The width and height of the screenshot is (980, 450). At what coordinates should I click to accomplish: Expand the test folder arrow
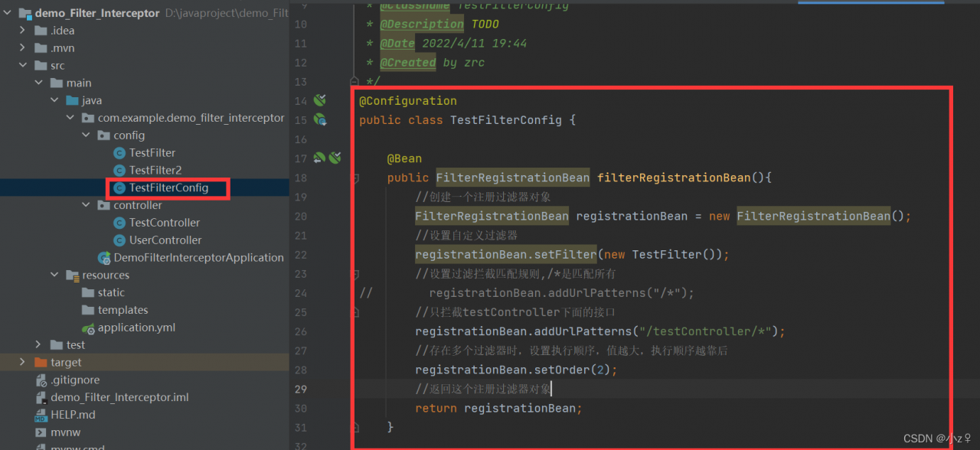(x=39, y=345)
